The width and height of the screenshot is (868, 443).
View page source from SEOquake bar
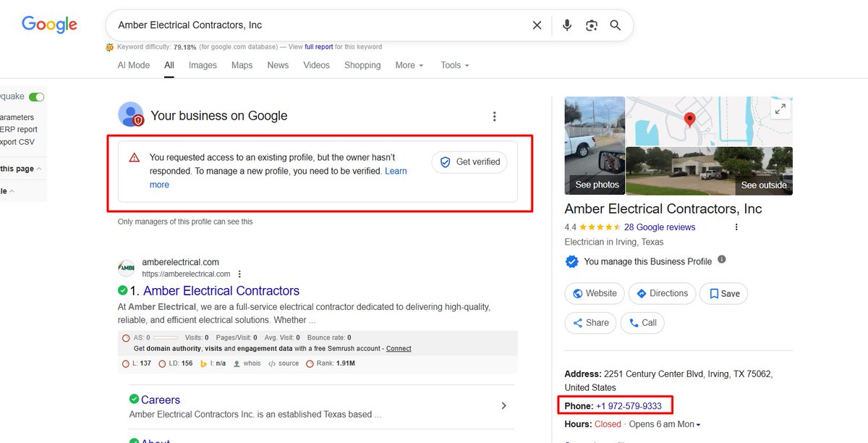(283, 363)
